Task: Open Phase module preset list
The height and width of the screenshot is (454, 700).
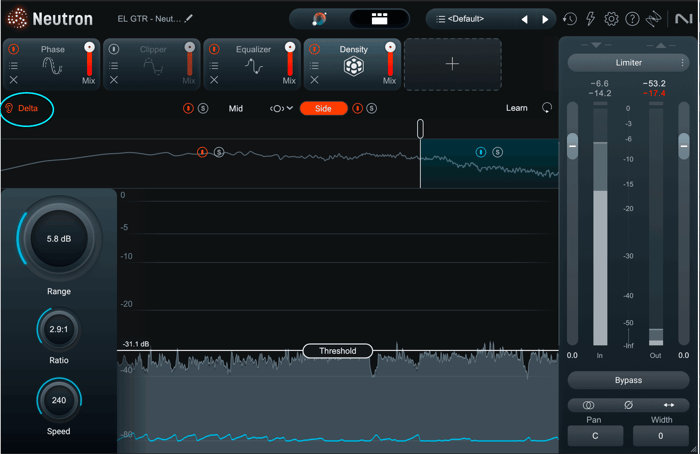Action: point(13,66)
